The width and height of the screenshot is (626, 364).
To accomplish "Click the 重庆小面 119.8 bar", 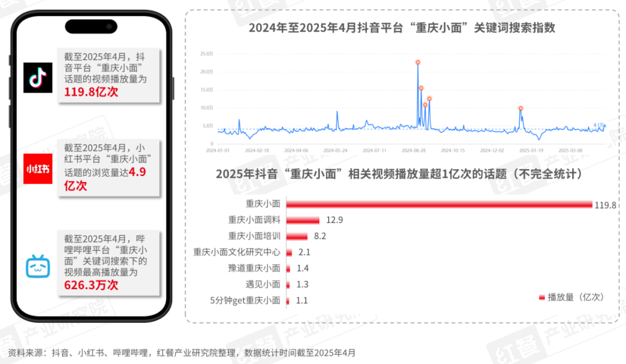I will tap(439, 205).
